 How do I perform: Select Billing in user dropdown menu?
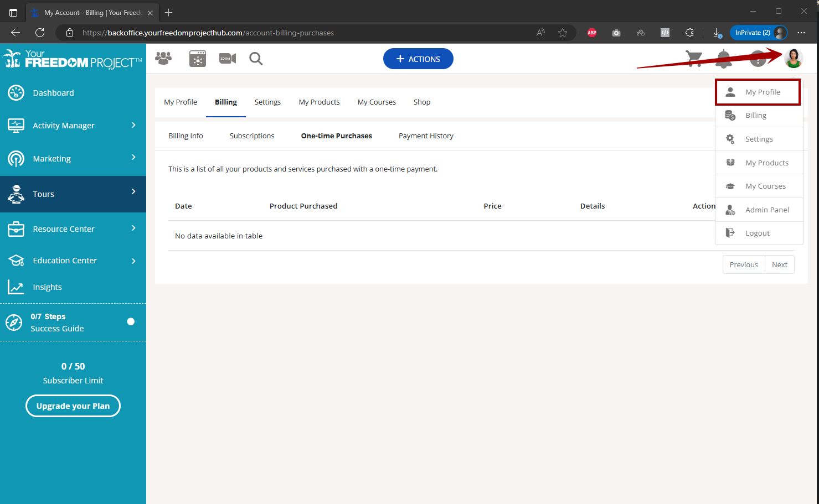[759, 116]
